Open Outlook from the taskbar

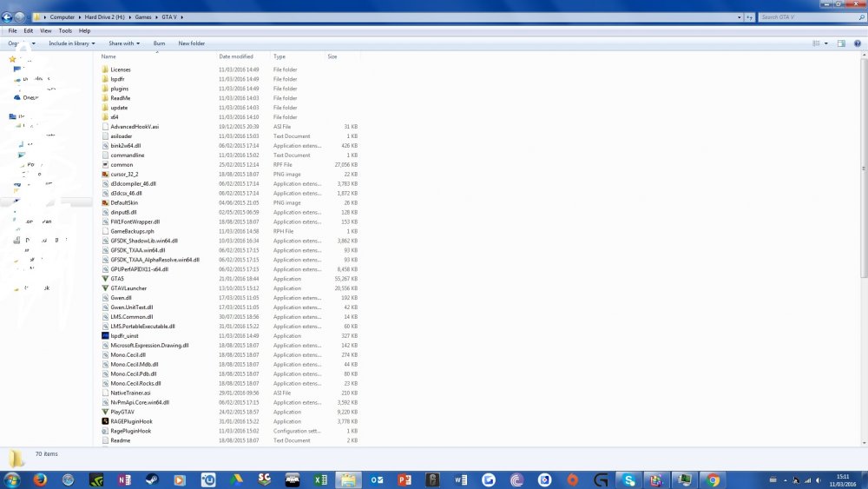point(377,479)
